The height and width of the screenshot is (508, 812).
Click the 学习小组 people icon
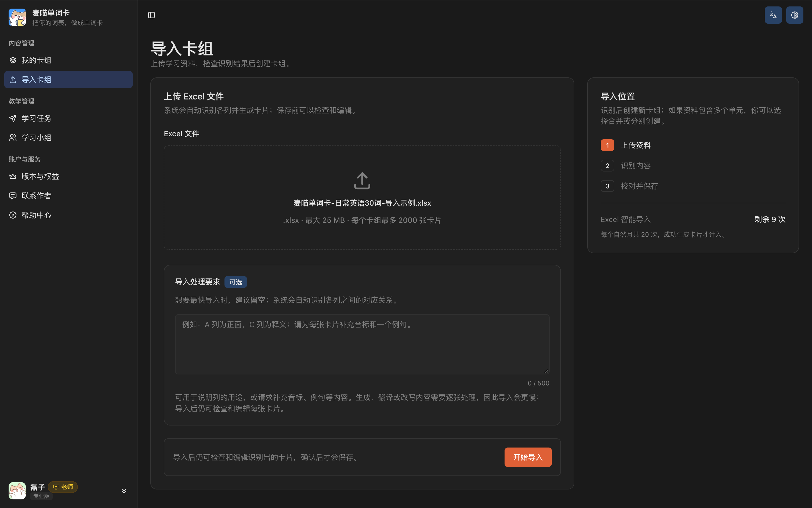[x=13, y=138]
